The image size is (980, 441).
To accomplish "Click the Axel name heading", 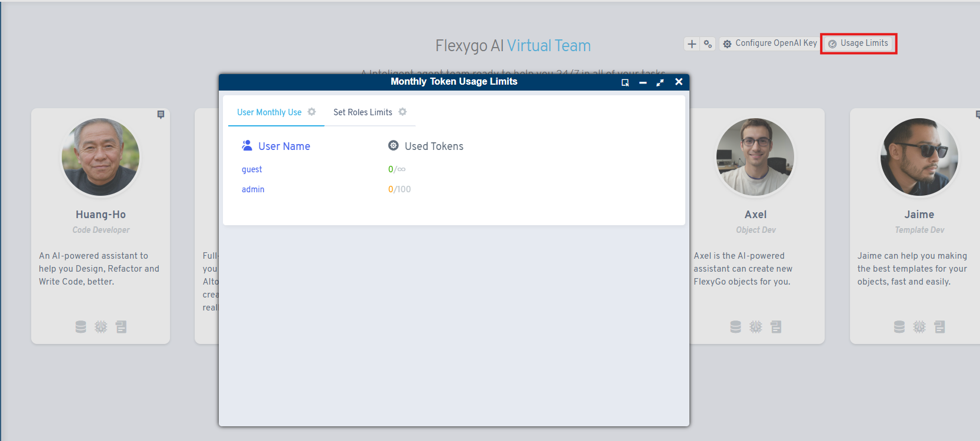I will (x=755, y=215).
